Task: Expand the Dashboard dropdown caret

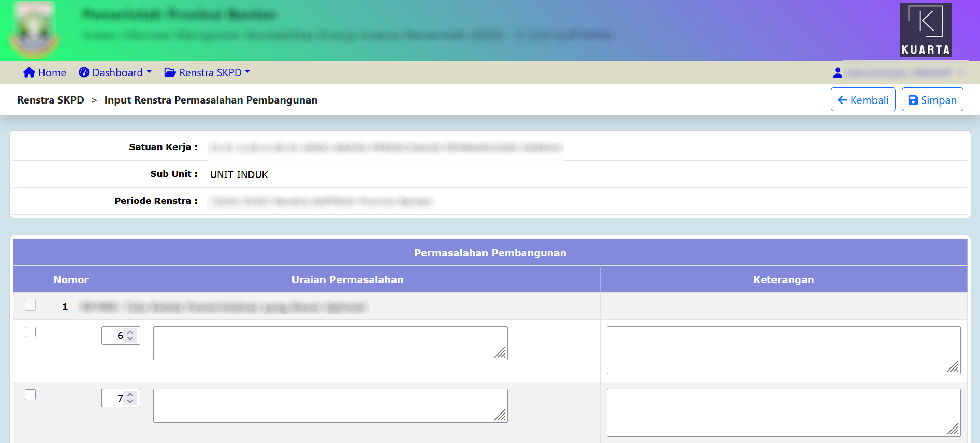Action: [x=149, y=72]
